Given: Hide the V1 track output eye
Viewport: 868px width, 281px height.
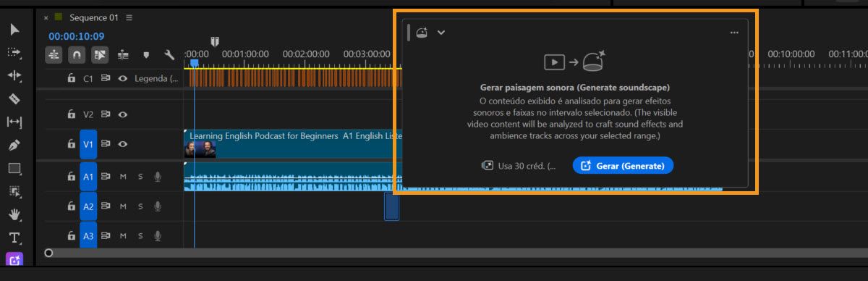Looking at the screenshot, I should (123, 144).
